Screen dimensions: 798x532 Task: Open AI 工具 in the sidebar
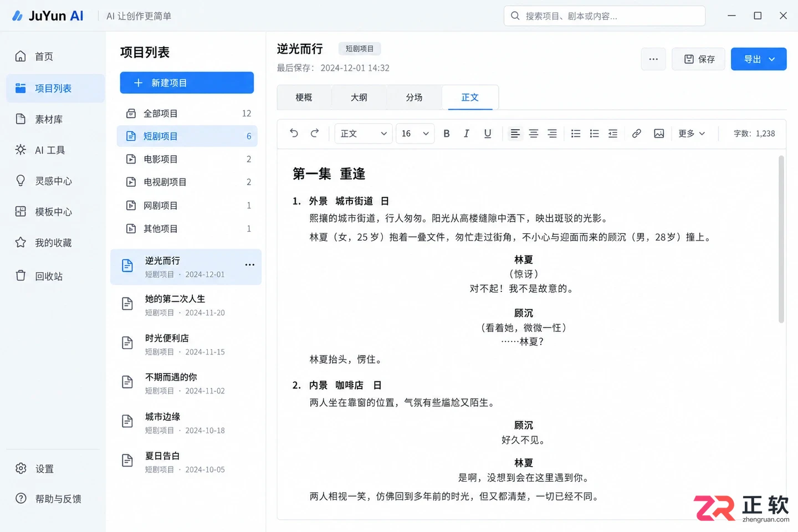(x=55, y=150)
